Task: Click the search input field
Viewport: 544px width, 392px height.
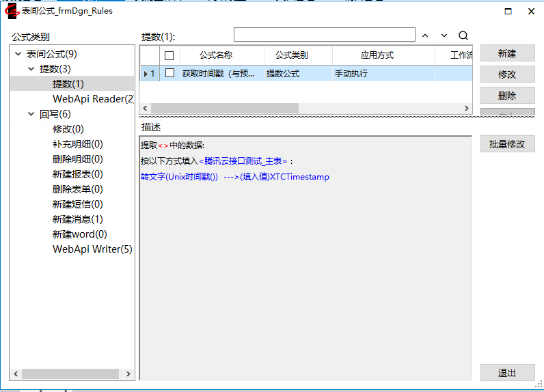Action: pyautogui.click(x=324, y=35)
